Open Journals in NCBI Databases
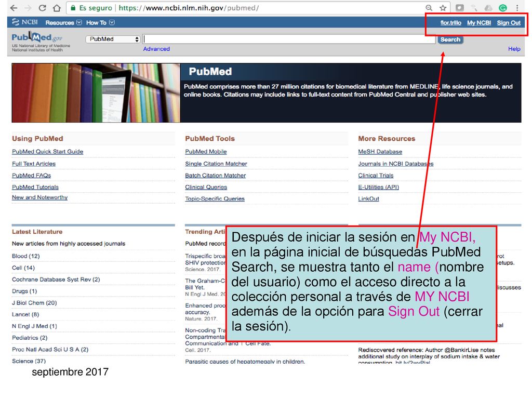This screenshot has width=532, height=399. pyautogui.click(x=395, y=164)
